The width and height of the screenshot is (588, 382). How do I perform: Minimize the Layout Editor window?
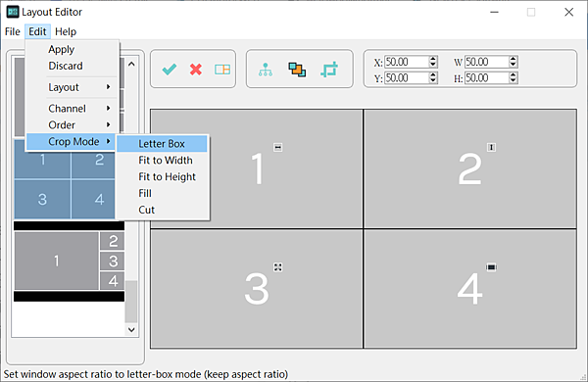pos(495,12)
